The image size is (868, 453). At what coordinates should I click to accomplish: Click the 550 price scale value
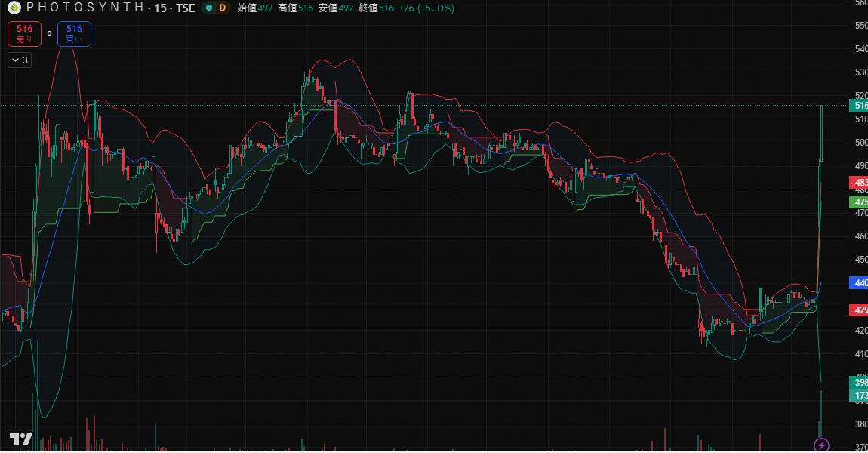pos(860,26)
